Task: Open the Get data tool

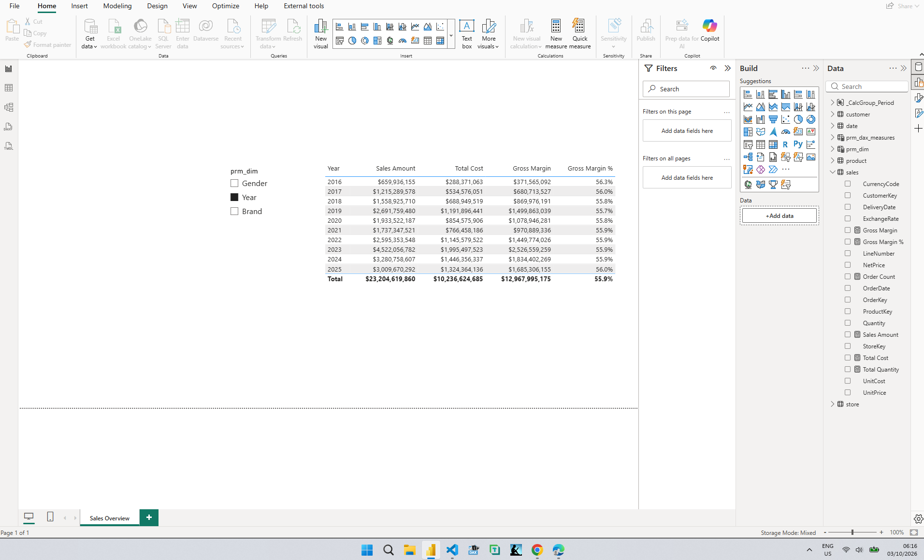Action: [90, 34]
